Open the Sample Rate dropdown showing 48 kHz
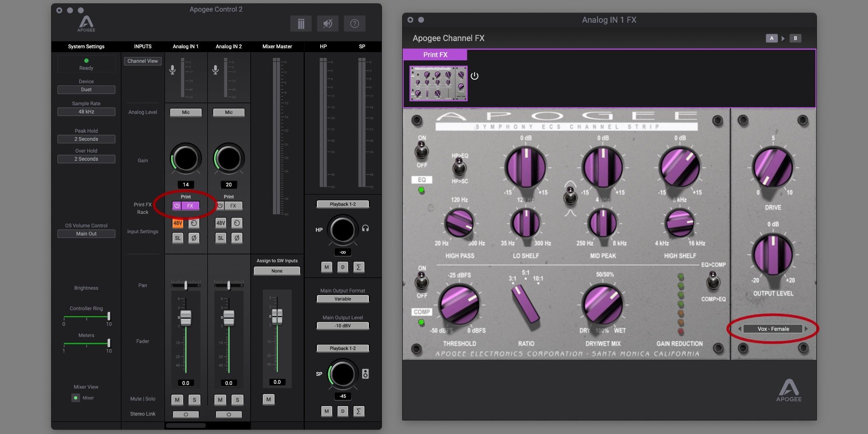The width and height of the screenshot is (868, 434). 86,112
